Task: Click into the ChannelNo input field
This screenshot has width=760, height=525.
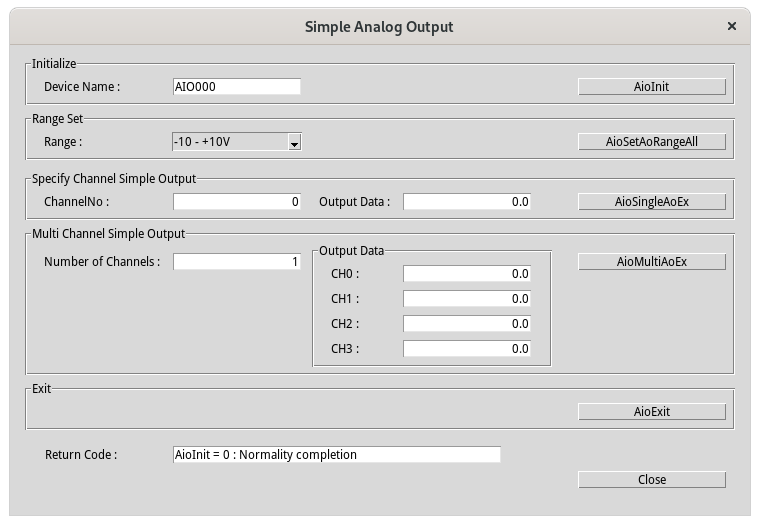Action: pos(236,202)
